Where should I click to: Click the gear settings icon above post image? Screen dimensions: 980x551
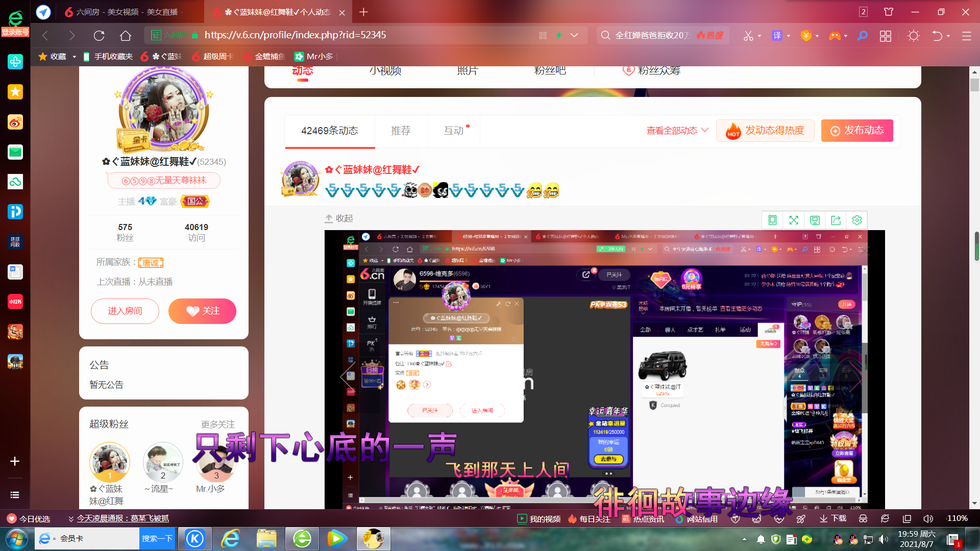[857, 220]
